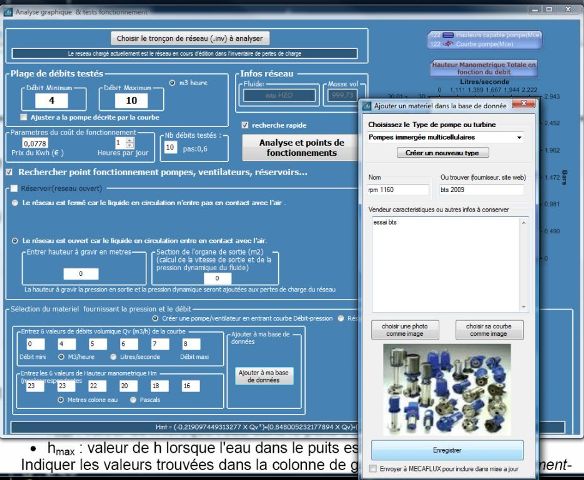Open the pump type dropdown list
584x480 pixels.
[519, 137]
